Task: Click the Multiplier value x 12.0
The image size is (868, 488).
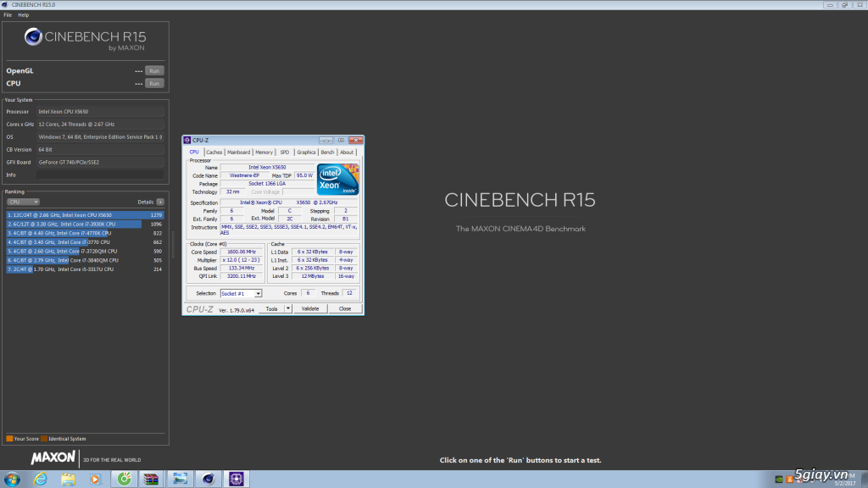Action: [x=242, y=260]
